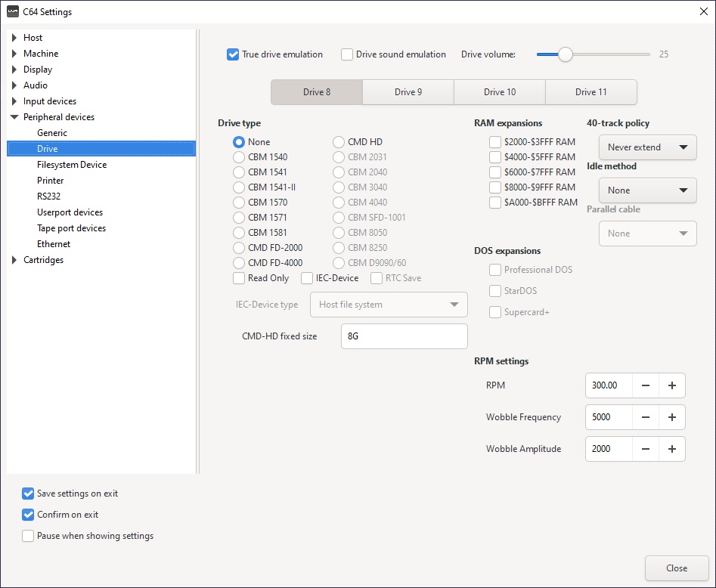Expand the Display tree node
716x588 pixels.
tap(14, 70)
